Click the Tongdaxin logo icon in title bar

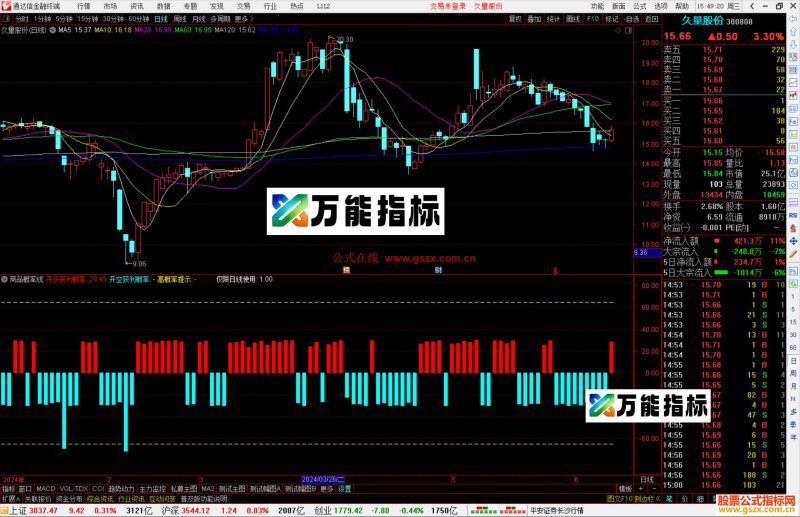[6, 6]
